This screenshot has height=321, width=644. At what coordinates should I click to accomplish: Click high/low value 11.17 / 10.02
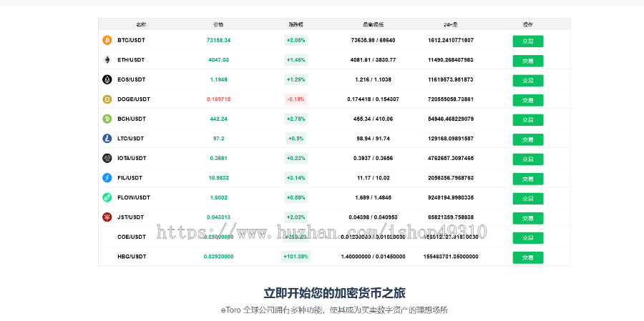(x=373, y=178)
